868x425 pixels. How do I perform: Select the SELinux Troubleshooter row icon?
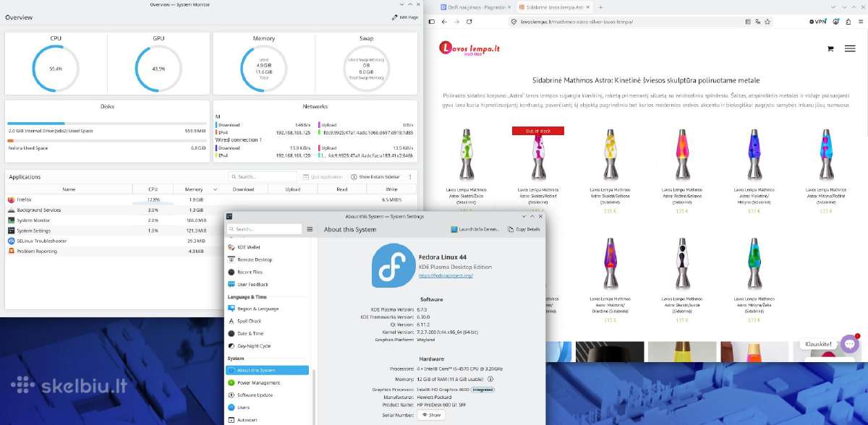click(12, 241)
